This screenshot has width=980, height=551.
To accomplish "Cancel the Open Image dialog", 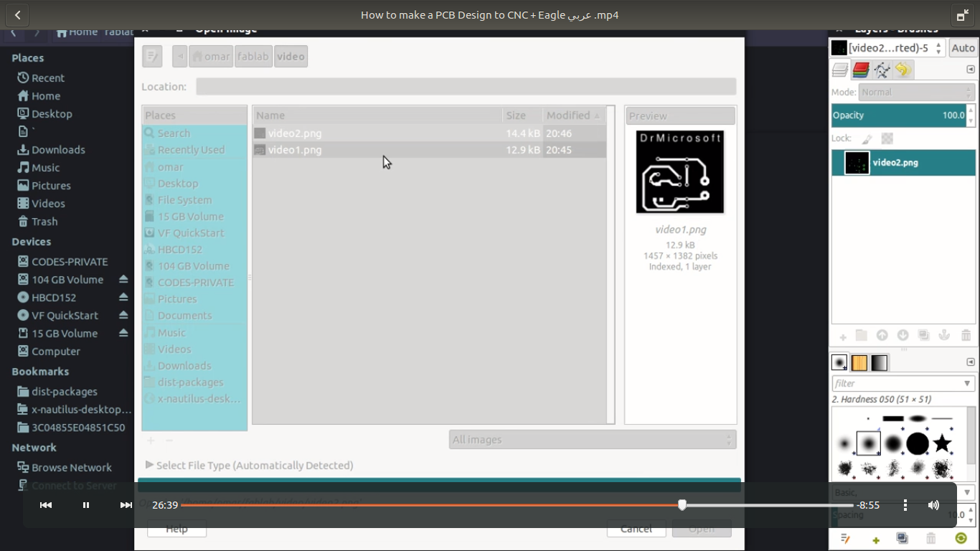I will coord(636,529).
